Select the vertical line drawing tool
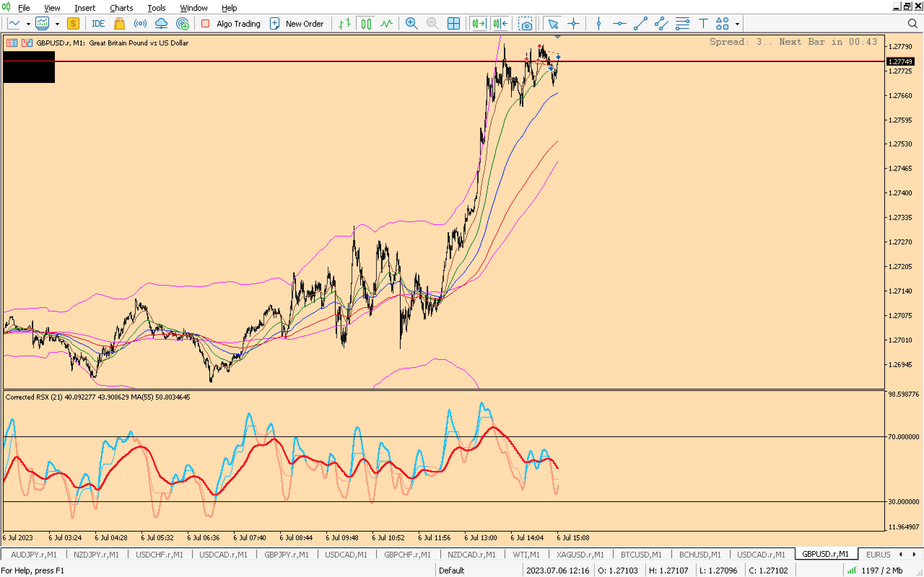Image resolution: width=924 pixels, height=577 pixels. coord(598,24)
